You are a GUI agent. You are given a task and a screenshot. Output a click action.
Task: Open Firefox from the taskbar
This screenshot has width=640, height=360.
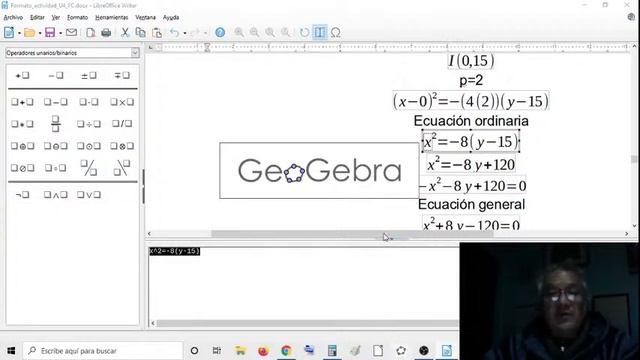[x=263, y=351]
